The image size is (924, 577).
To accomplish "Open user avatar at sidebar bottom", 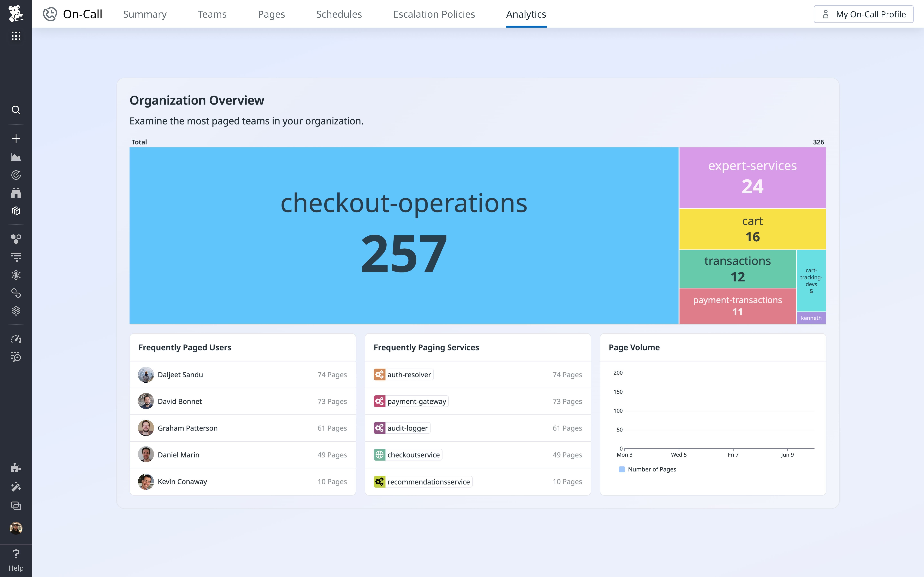I will coord(16,528).
